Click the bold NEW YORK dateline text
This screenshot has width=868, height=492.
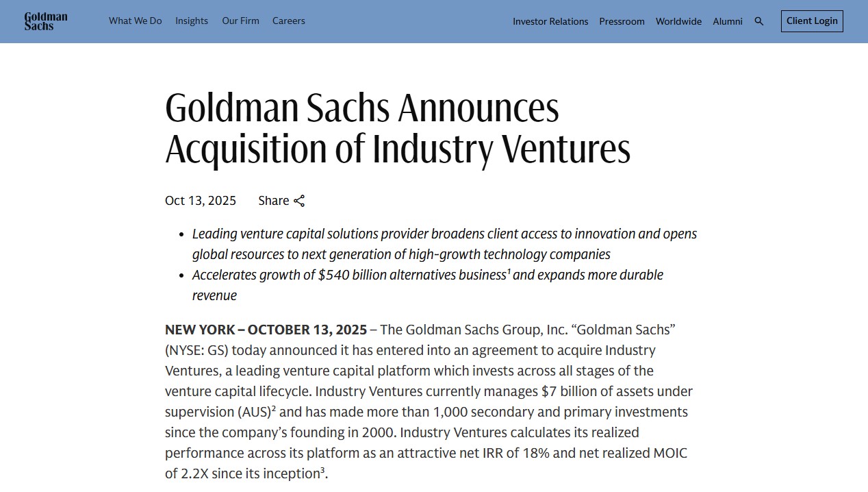(266, 330)
